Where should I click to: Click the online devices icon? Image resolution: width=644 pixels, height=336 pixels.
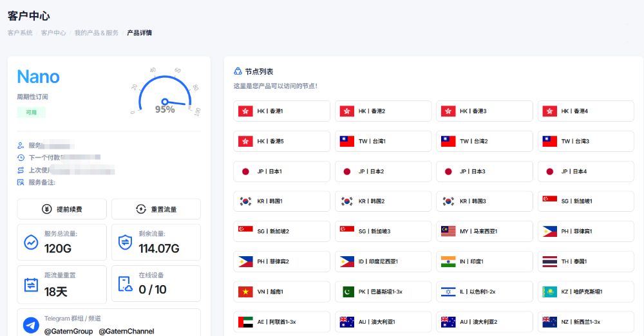[x=125, y=284]
